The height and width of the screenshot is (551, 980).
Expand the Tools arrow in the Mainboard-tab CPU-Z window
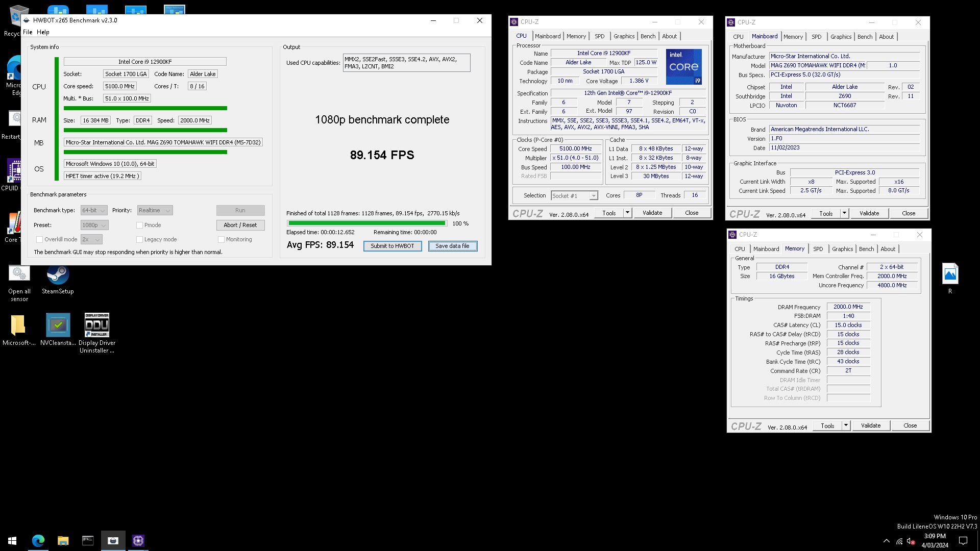coord(844,213)
